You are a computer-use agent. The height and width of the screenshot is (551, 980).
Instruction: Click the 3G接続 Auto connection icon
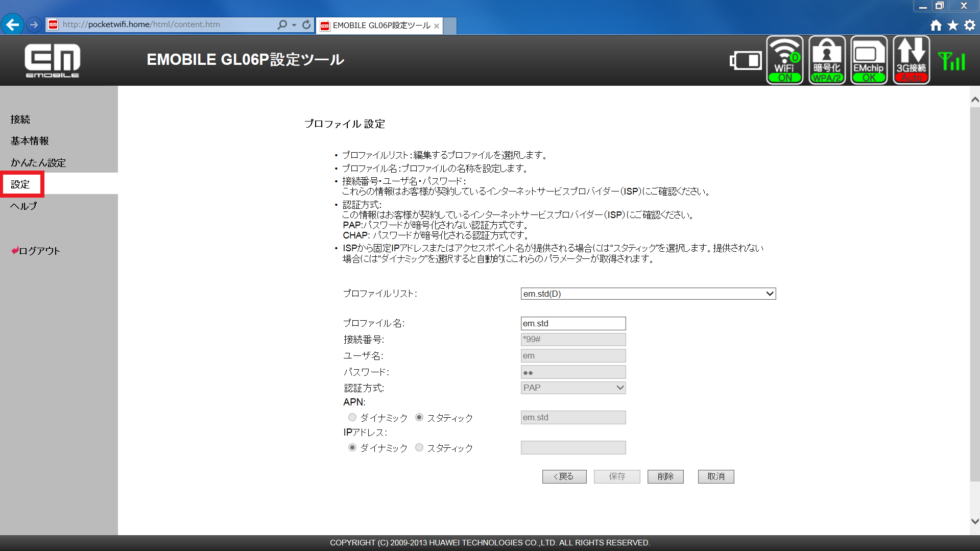click(911, 60)
